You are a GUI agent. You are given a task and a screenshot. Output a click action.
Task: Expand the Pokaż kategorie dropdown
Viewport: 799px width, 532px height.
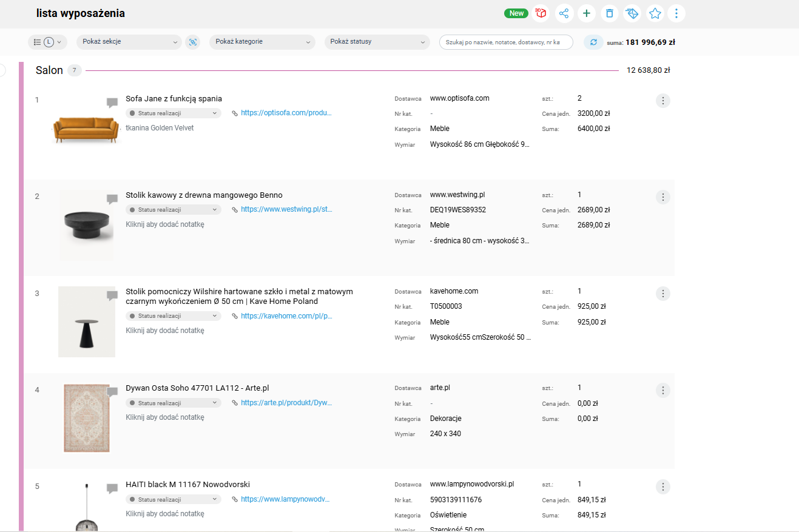[x=262, y=42]
